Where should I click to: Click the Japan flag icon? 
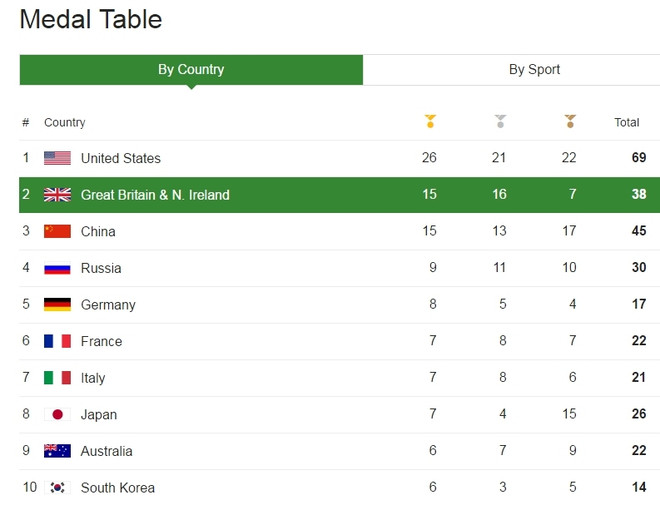point(57,415)
